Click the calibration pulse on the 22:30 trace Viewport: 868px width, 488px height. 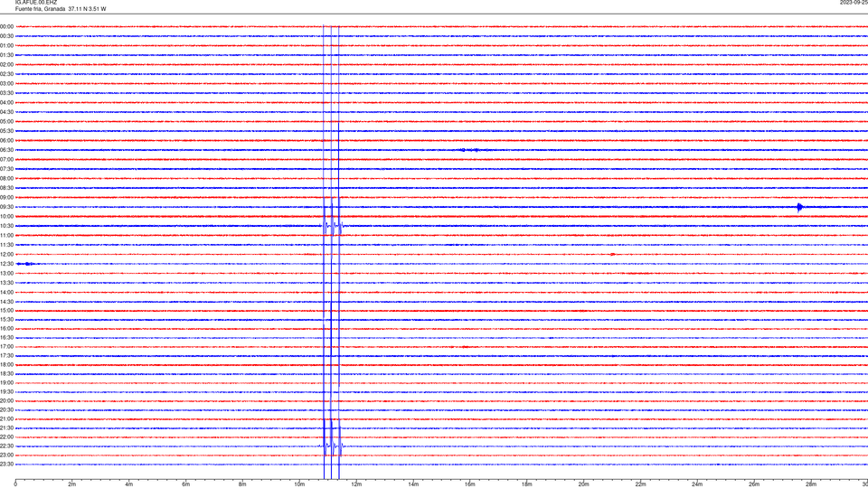(x=334, y=446)
